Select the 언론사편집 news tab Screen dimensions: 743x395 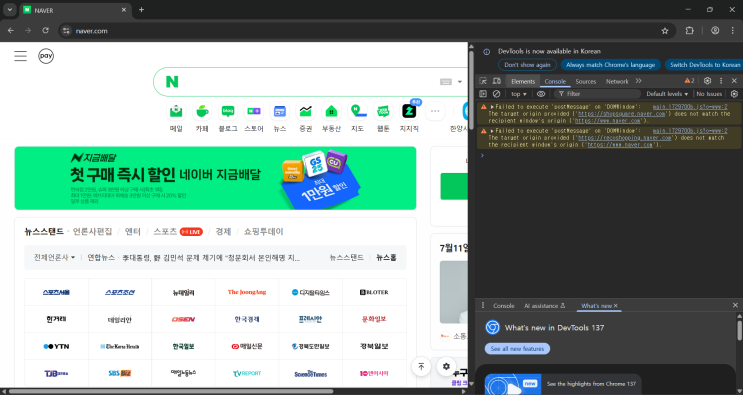[92, 232]
